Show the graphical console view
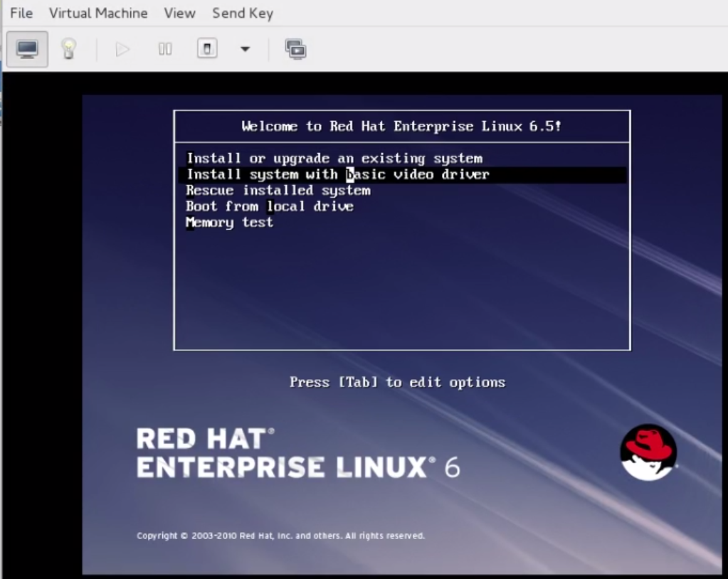 [27, 49]
